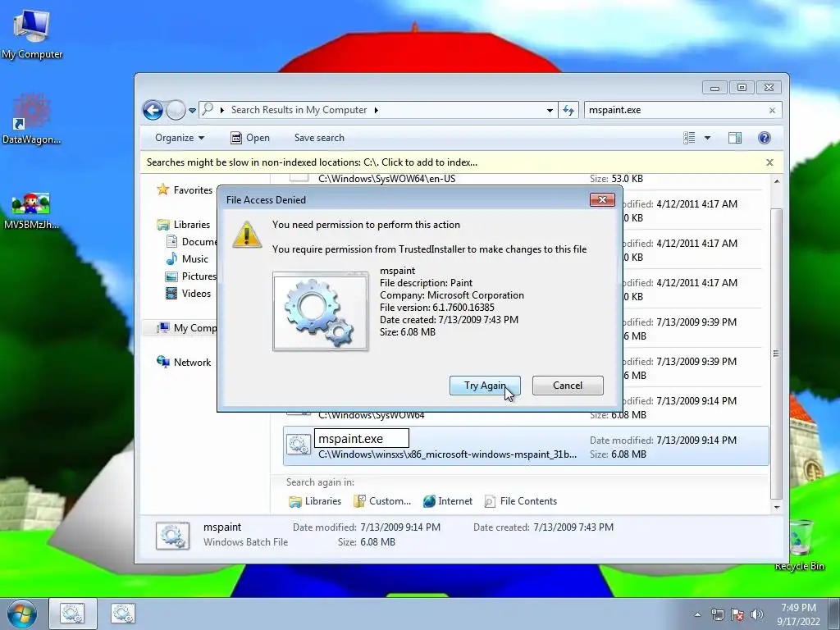Search again on Internet
The width and height of the screenshot is (840, 630).
(x=447, y=501)
